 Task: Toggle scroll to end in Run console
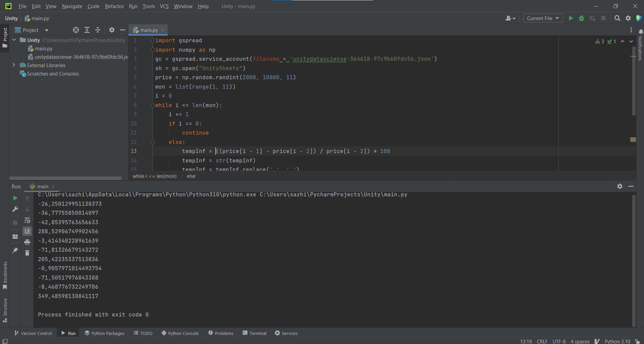click(x=27, y=231)
